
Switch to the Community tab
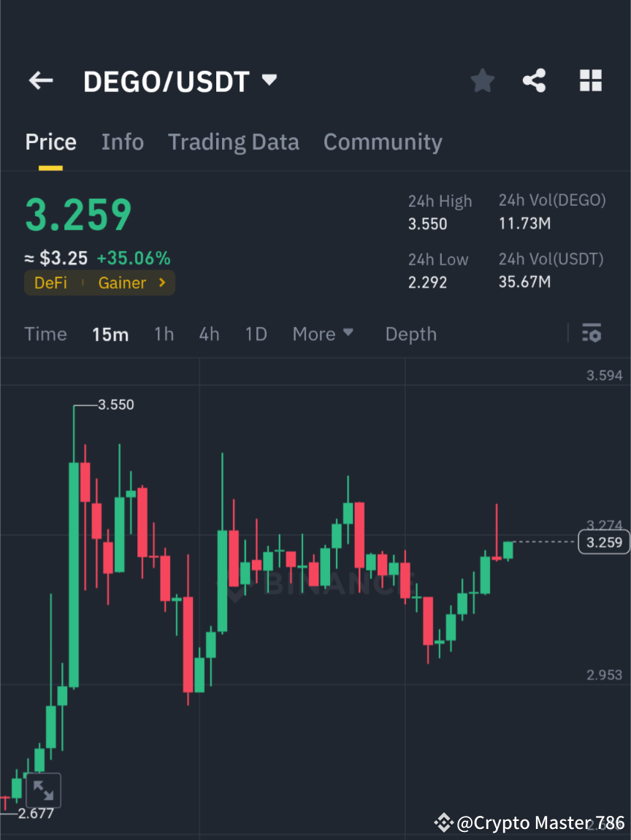point(383,142)
